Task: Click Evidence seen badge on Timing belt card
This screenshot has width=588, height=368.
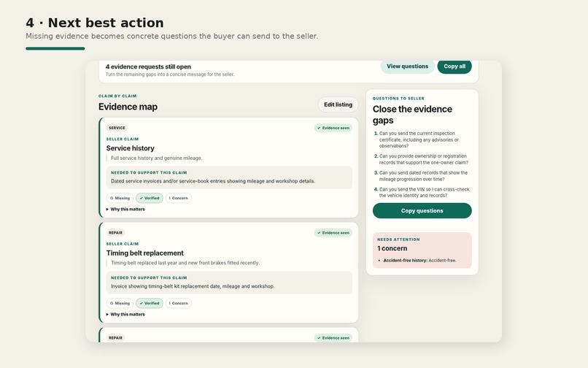Action: [x=333, y=233]
